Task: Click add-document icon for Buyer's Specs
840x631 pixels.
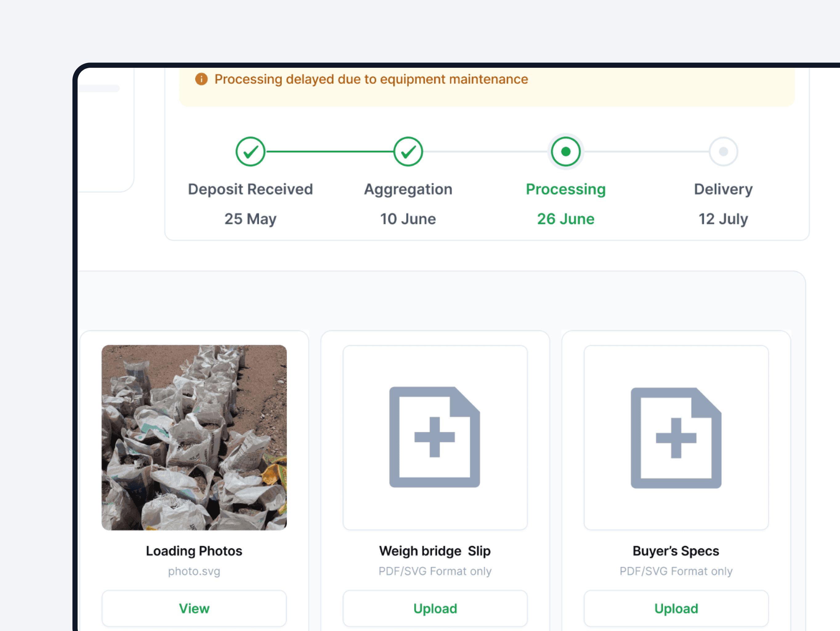Action: click(676, 438)
